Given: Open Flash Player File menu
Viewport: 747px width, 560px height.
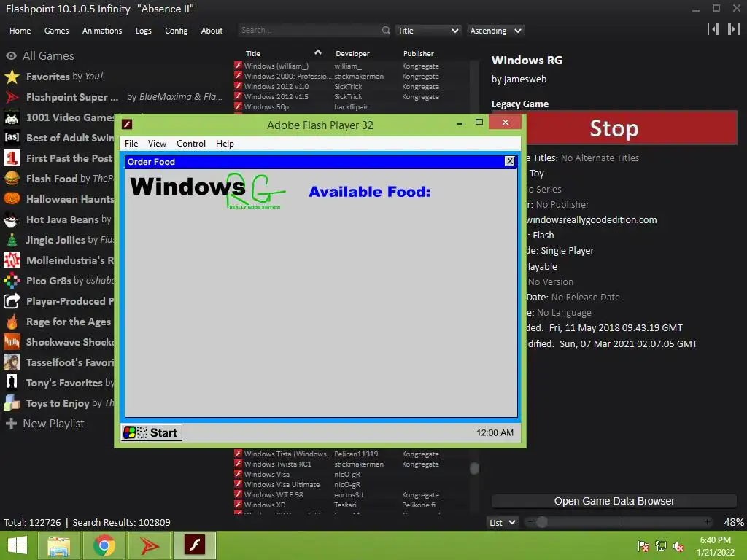Looking at the screenshot, I should coord(131,144).
